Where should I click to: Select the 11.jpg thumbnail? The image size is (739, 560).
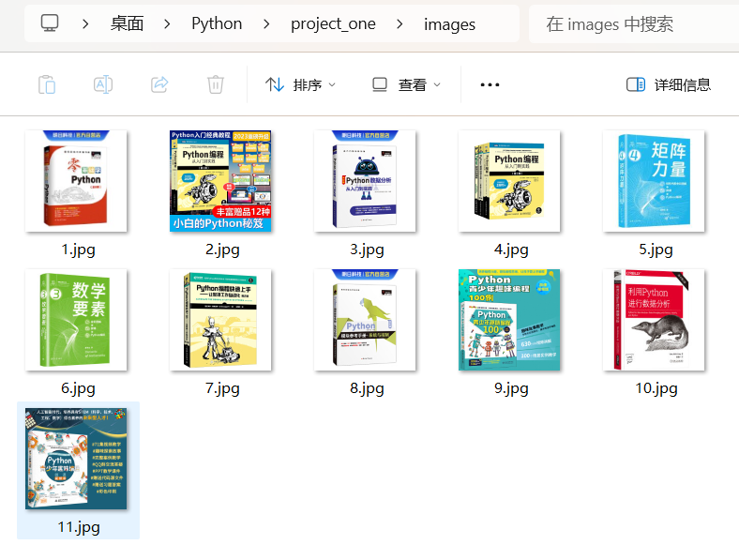[x=76, y=459]
